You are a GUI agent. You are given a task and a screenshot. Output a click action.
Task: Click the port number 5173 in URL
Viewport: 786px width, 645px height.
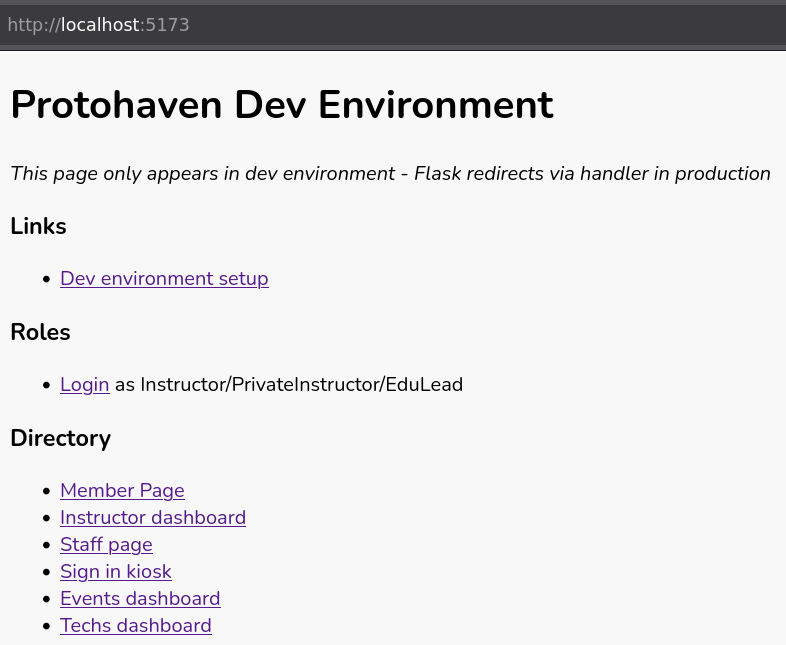pos(167,25)
